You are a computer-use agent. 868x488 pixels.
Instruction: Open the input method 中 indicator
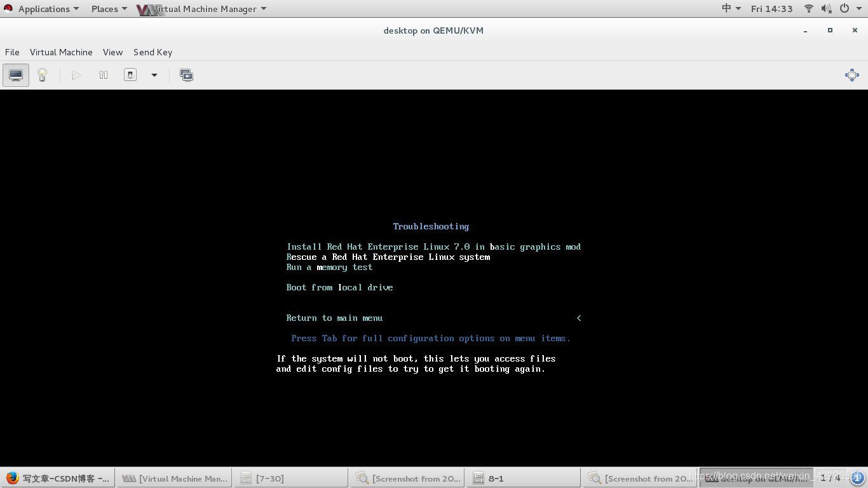pos(731,9)
